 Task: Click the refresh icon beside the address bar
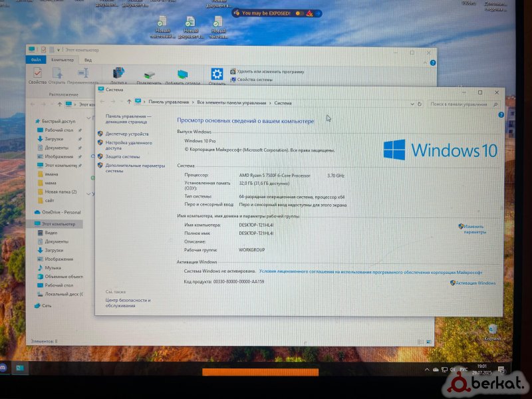click(420, 104)
